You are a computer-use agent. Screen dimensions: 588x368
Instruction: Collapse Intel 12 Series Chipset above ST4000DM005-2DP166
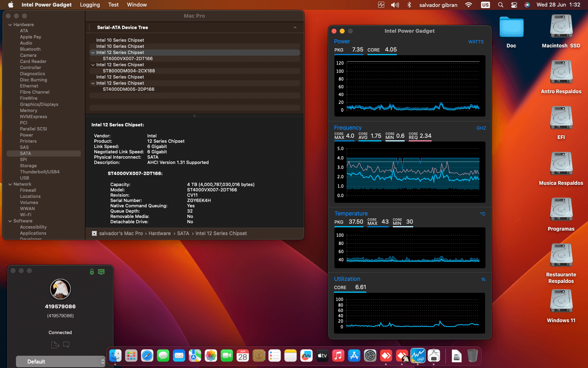click(x=93, y=83)
